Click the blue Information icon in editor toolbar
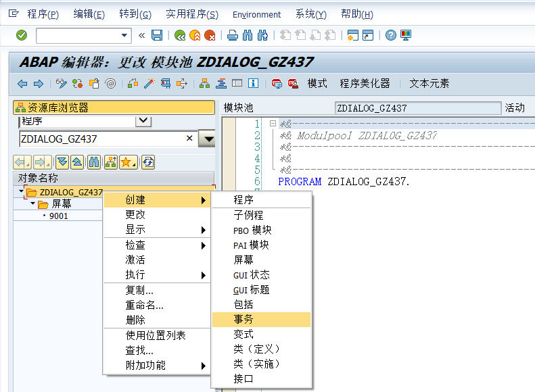The width and height of the screenshot is (535, 392). point(253,83)
